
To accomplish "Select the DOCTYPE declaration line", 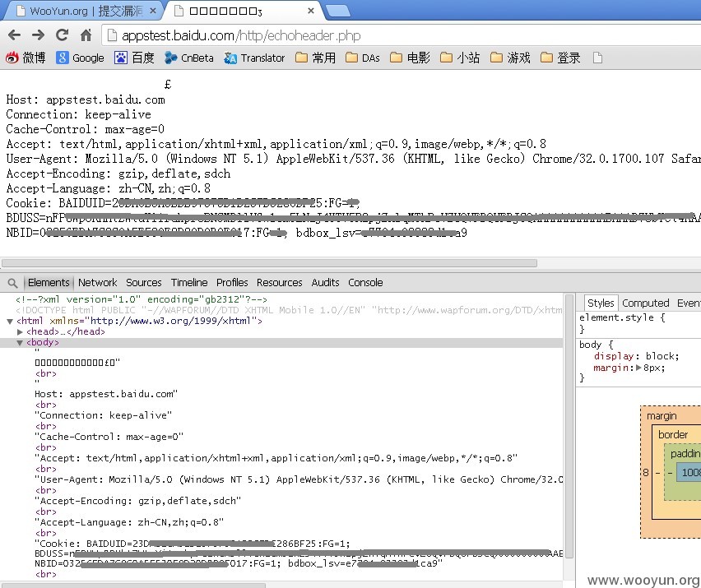I will pyautogui.click(x=289, y=310).
